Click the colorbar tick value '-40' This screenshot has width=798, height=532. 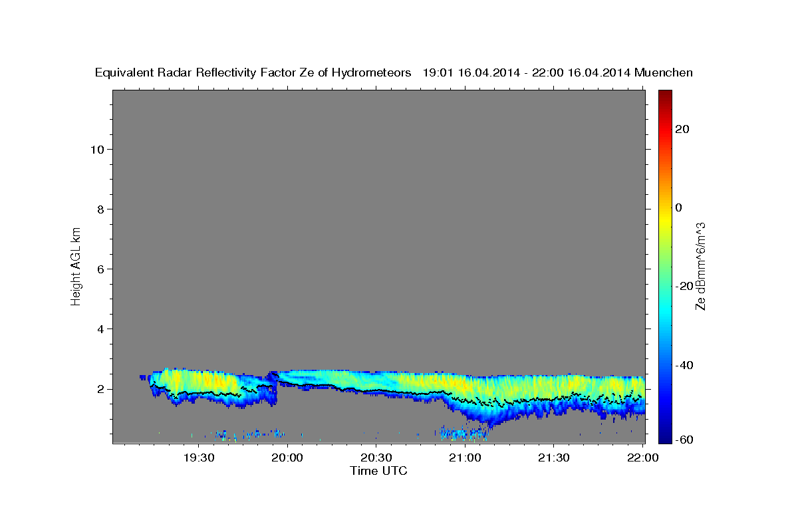684,365
